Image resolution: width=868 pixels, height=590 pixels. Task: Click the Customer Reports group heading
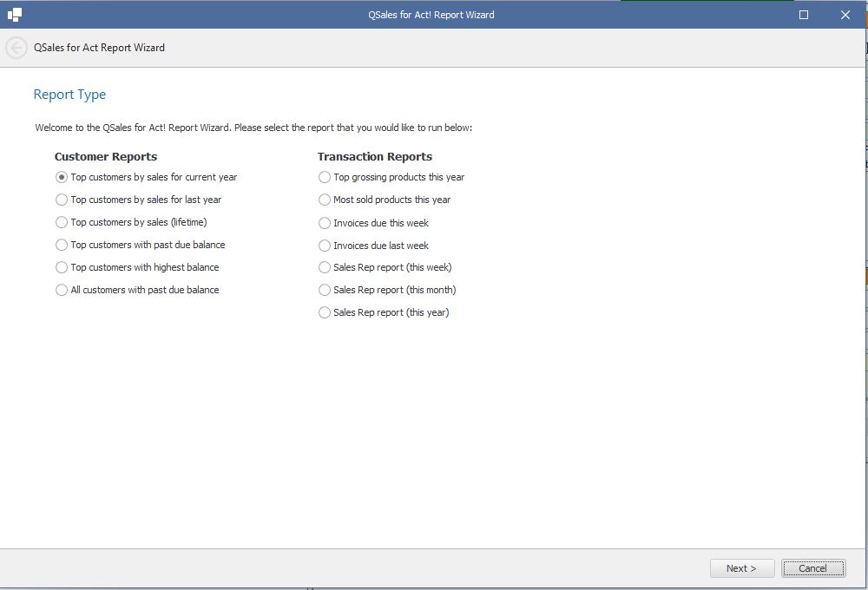coord(106,157)
